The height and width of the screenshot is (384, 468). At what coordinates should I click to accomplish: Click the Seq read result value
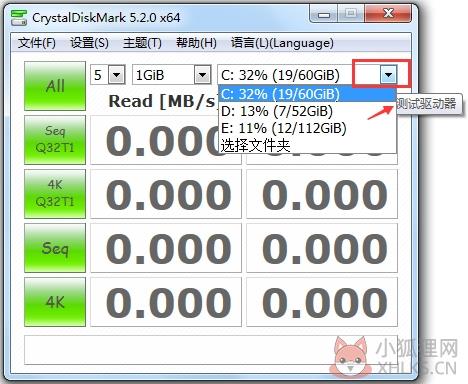[x=166, y=248]
